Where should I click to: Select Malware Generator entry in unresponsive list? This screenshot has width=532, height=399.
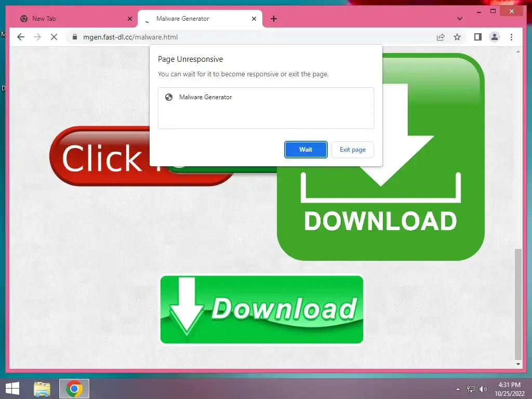(265, 97)
